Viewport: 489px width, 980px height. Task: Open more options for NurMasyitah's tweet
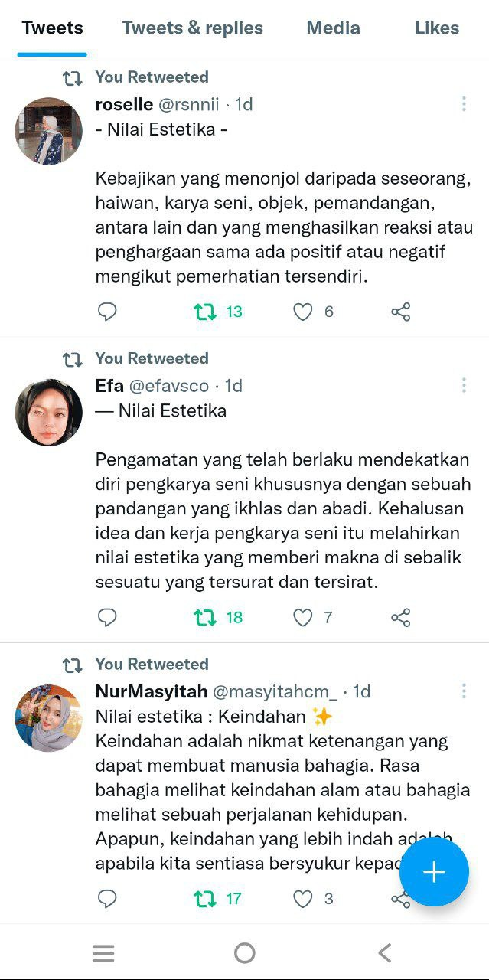click(x=464, y=691)
